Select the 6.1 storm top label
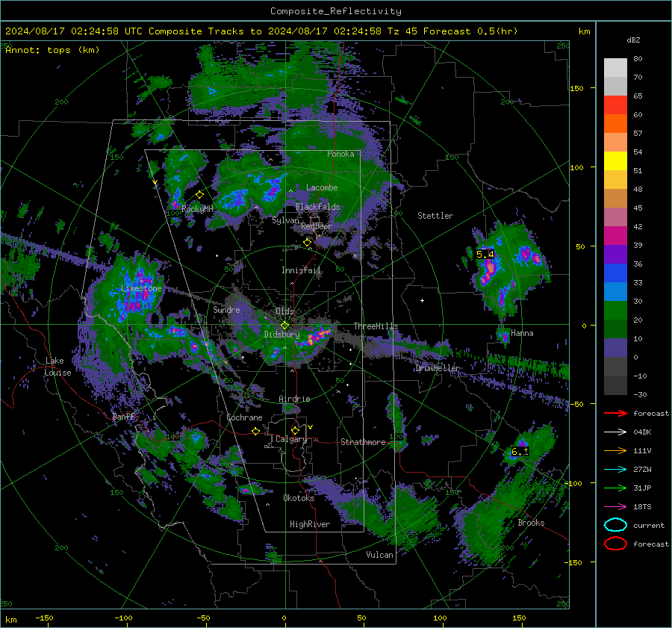The width and height of the screenshot is (672, 628). click(x=520, y=451)
